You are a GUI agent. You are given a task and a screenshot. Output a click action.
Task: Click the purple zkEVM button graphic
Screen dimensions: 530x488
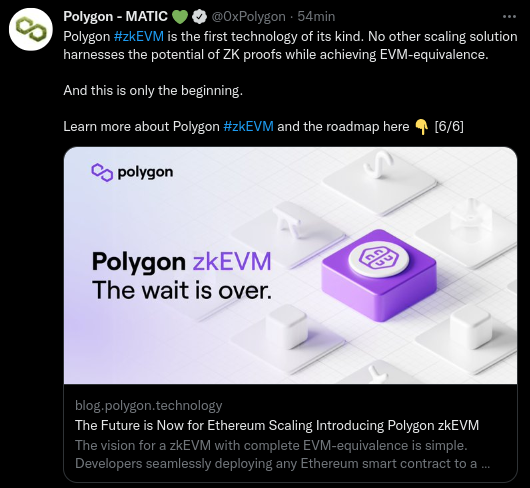click(379, 275)
